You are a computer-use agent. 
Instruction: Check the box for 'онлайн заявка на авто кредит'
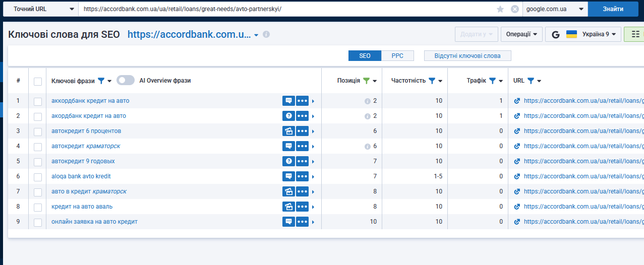(38, 222)
